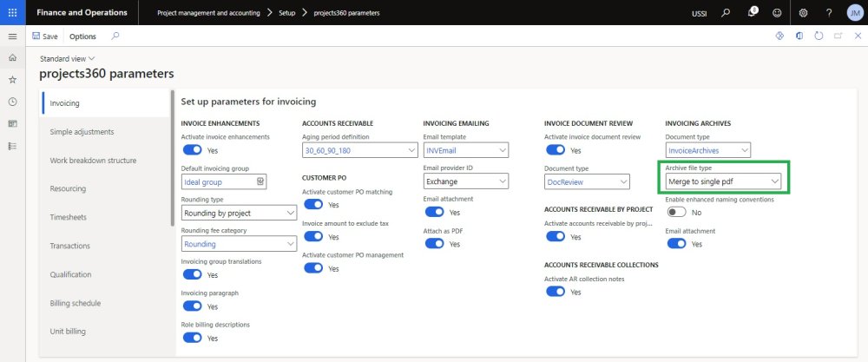Enable enhanced naming conventions toggle
This screenshot has height=362, width=868.
675,213
